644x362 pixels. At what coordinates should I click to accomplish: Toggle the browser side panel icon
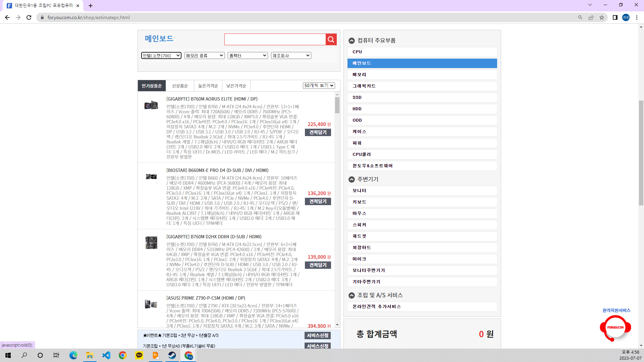615,17
